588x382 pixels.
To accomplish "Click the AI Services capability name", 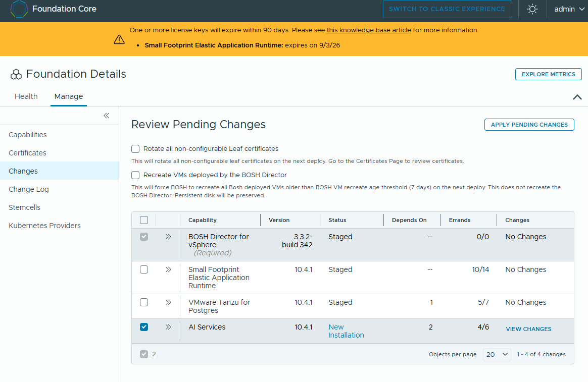I will (x=207, y=327).
